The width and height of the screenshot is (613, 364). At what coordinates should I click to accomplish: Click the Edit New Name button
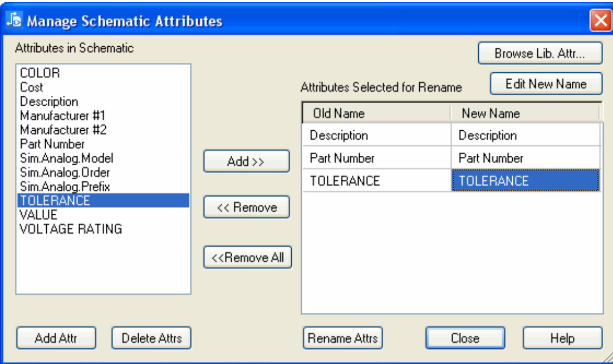(x=546, y=84)
